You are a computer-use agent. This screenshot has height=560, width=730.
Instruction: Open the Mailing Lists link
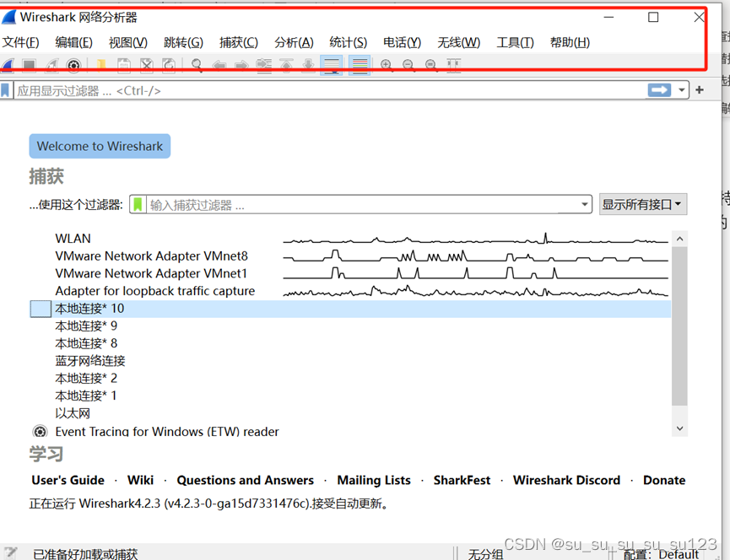pos(374,480)
